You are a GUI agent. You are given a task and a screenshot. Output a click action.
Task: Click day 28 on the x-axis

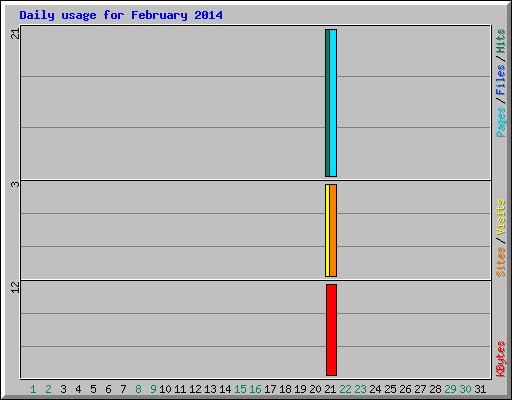[435, 389]
